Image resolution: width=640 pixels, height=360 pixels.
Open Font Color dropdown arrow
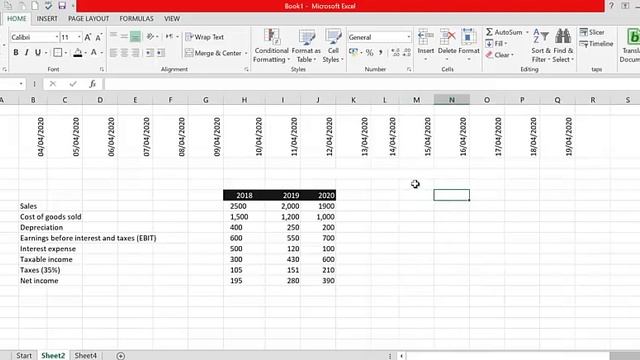[102, 53]
